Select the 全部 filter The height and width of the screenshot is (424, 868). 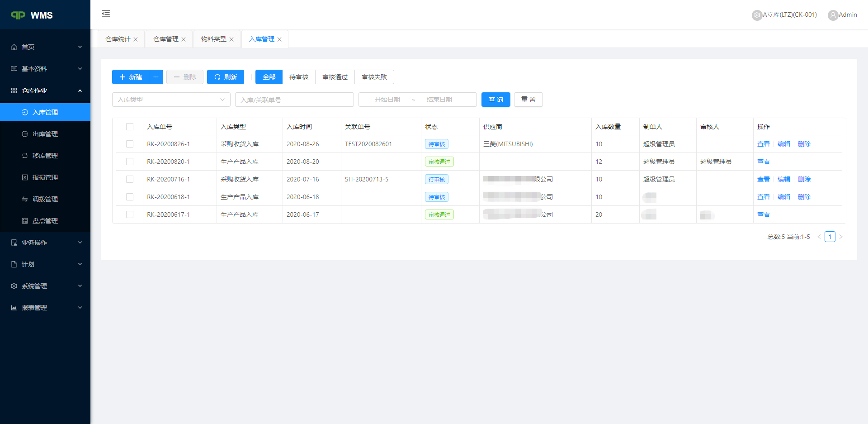pyautogui.click(x=269, y=77)
